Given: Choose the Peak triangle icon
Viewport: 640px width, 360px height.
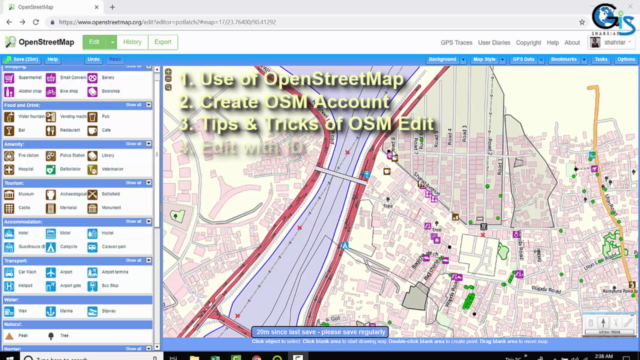Looking at the screenshot, I should point(9,336).
